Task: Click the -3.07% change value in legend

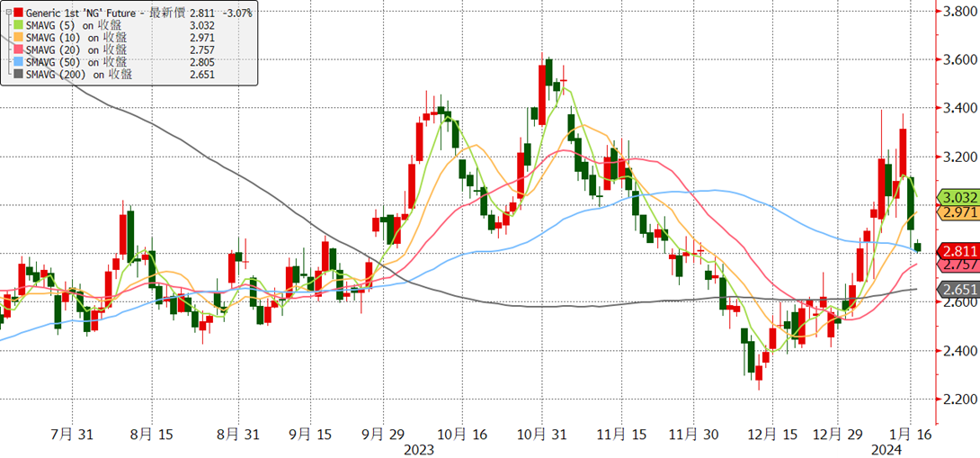Action: [238, 13]
